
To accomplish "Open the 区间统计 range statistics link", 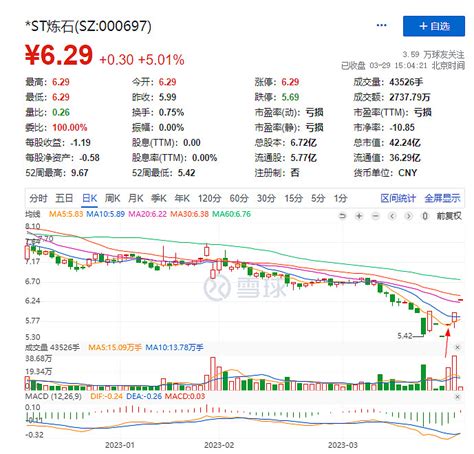I will click(x=398, y=198).
